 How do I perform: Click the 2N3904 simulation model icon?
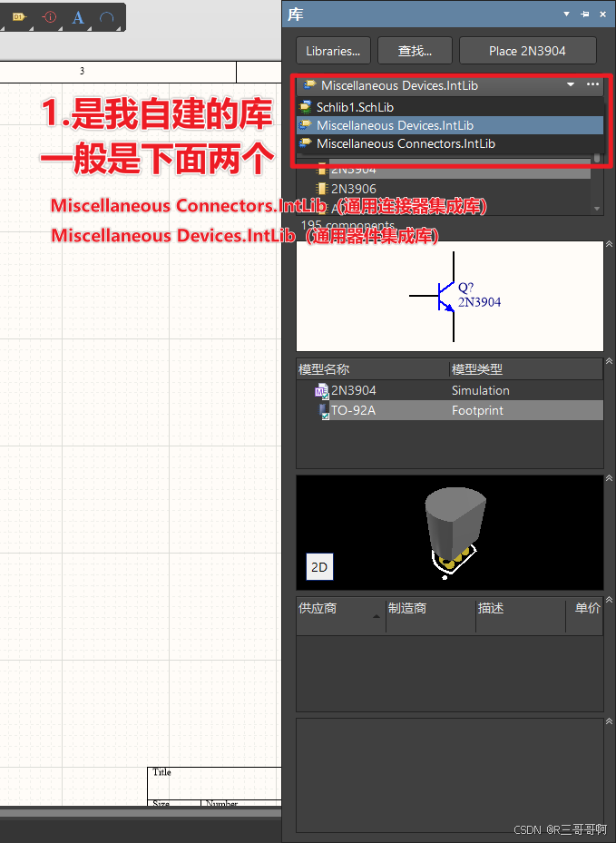click(x=321, y=391)
